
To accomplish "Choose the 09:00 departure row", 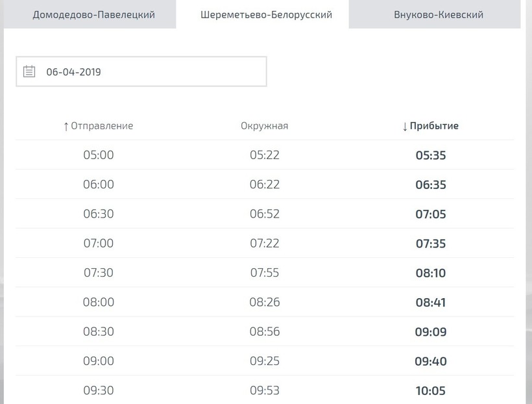I will click(99, 361).
